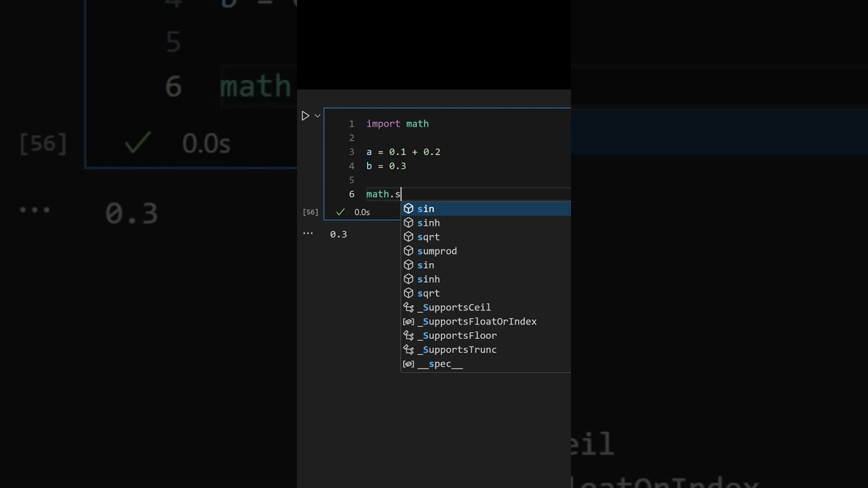Click line number 2 in the gutter
Viewport: 868px width, 488px height.
(351, 138)
